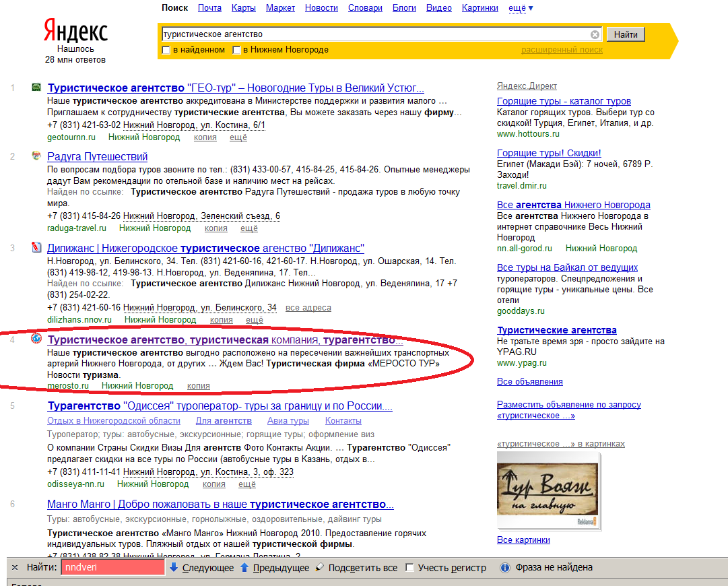
Task: Open the Радуга Путешествий result
Action: [x=98, y=156]
